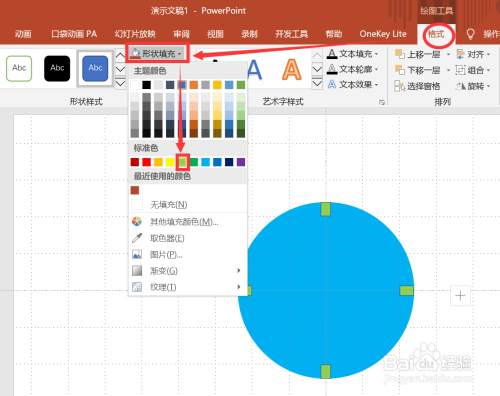Open the 开发工具 tab
This screenshot has width=500, height=396.
(291, 34)
